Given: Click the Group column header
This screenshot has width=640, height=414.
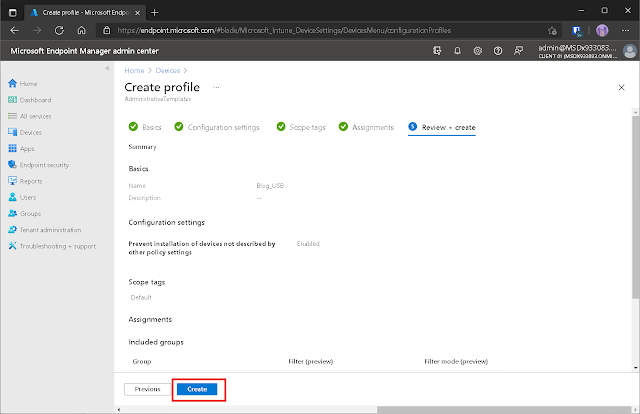Looking at the screenshot, I should [142, 361].
